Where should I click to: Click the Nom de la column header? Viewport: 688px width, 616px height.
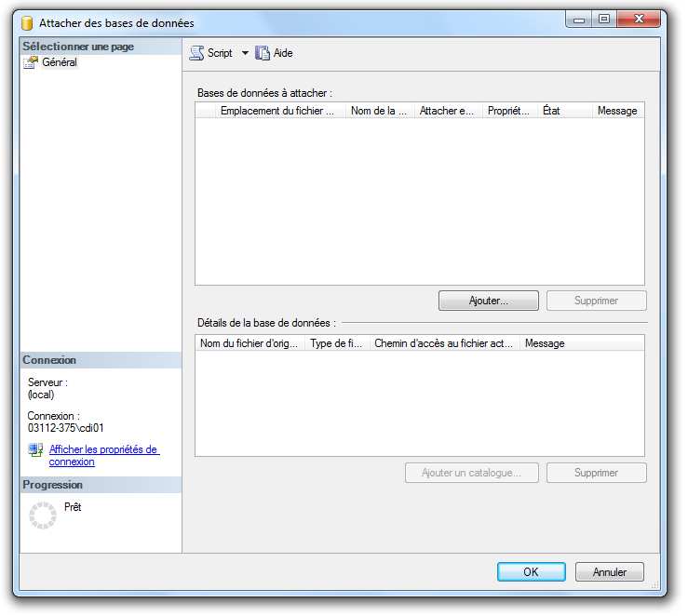[380, 111]
